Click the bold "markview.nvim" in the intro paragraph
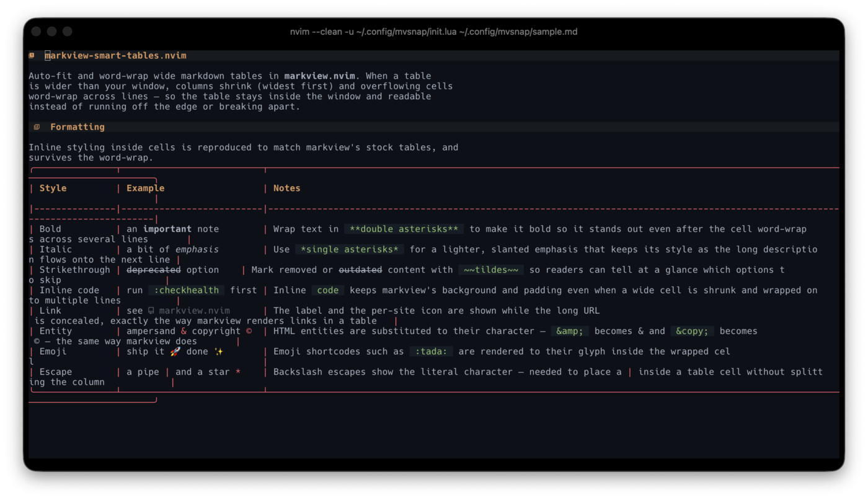The image size is (868, 500). point(319,76)
